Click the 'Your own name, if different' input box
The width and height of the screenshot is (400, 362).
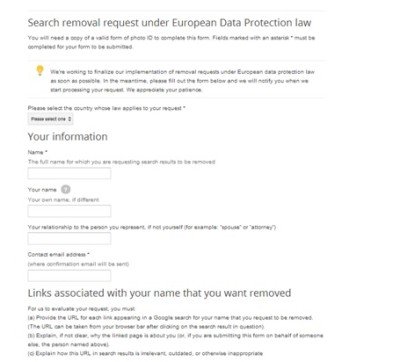[69, 211]
